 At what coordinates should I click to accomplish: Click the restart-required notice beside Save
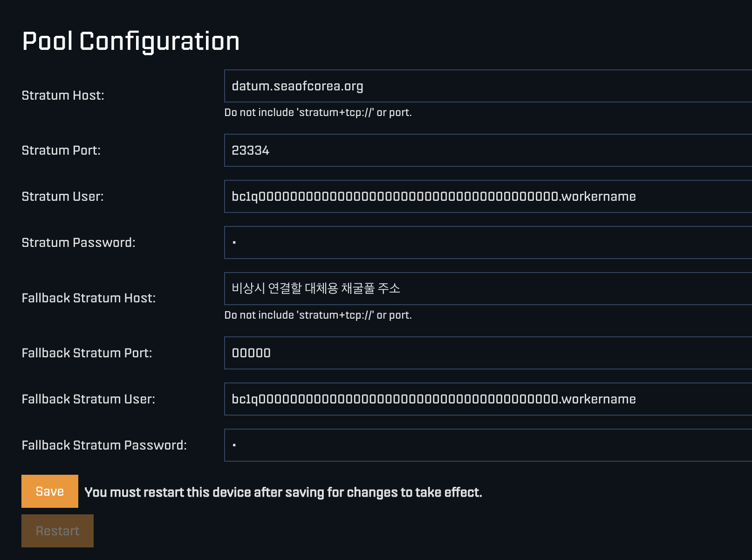(x=283, y=492)
